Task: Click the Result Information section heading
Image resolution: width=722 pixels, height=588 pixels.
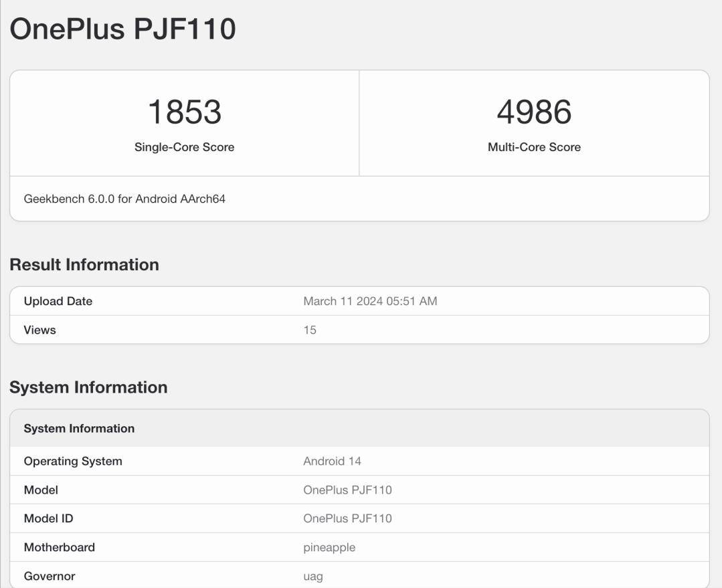Action: coord(84,265)
